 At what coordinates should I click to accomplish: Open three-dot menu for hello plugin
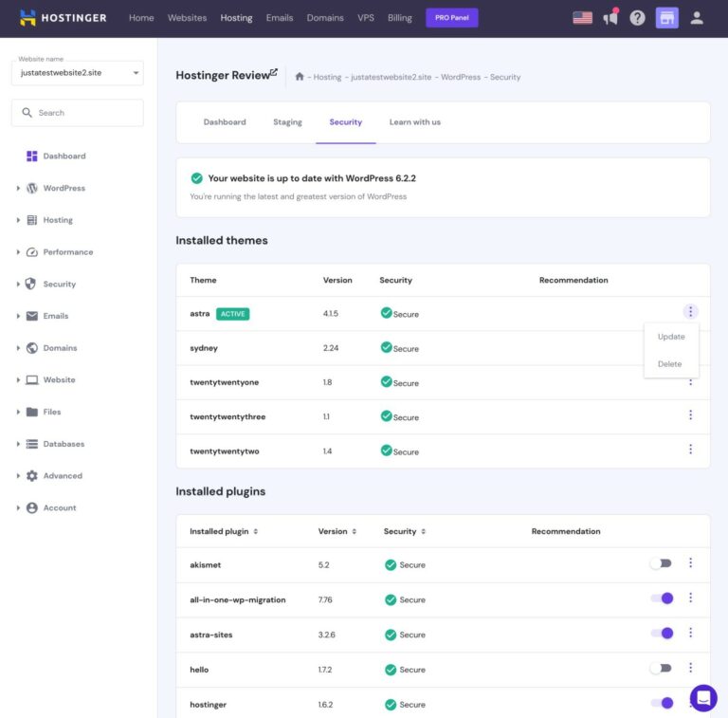click(690, 668)
